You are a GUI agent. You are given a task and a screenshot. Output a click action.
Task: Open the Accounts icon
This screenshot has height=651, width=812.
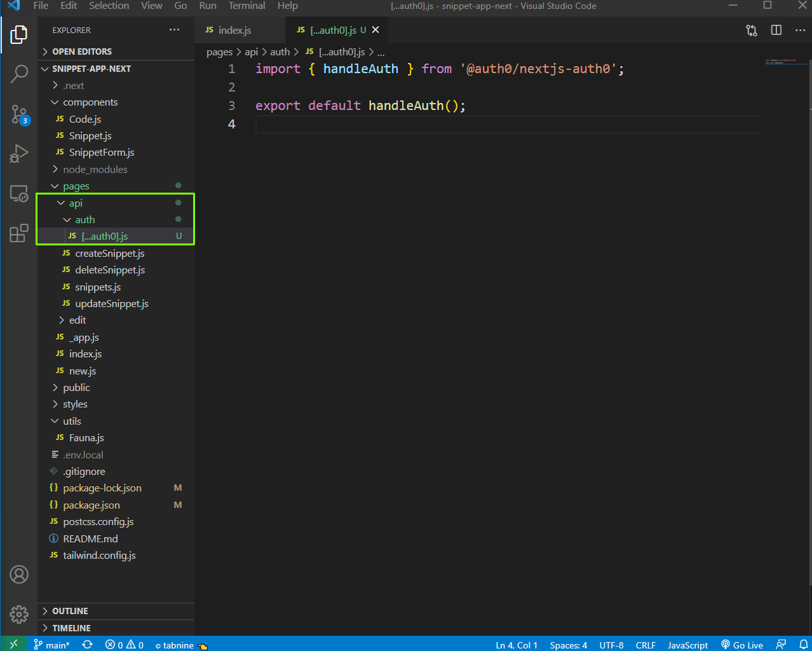click(19, 575)
